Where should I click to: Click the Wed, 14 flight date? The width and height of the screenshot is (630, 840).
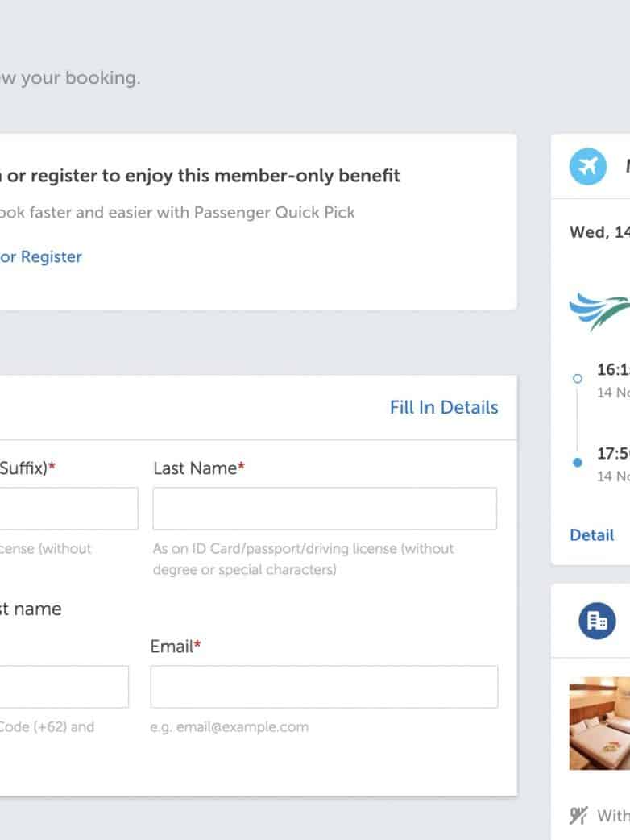click(x=599, y=232)
